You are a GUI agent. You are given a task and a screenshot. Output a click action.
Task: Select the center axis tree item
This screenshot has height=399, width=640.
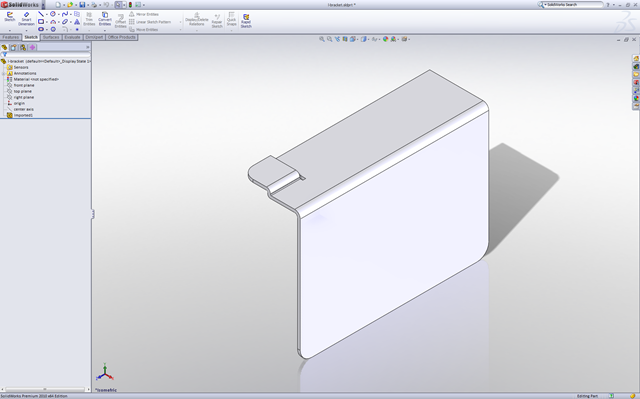(x=23, y=109)
